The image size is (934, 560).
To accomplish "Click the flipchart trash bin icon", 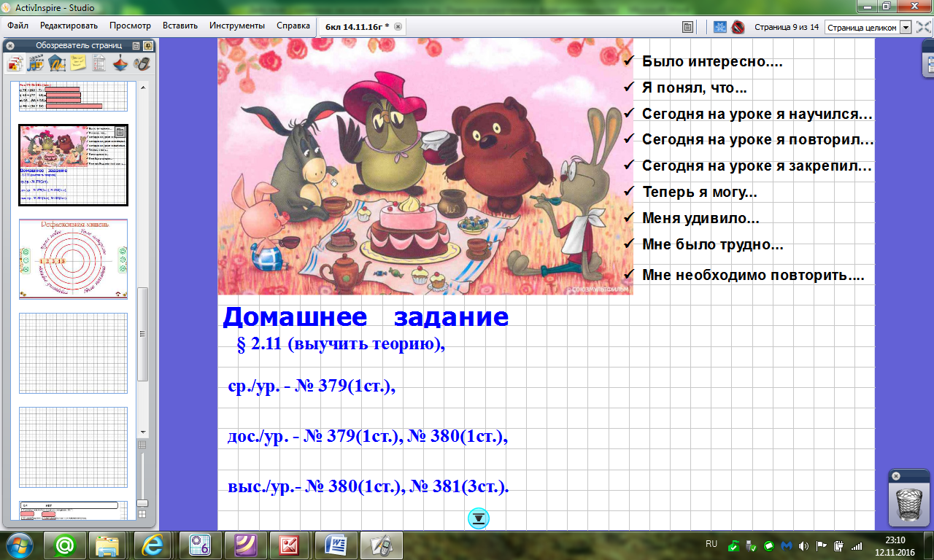I will coord(909,504).
